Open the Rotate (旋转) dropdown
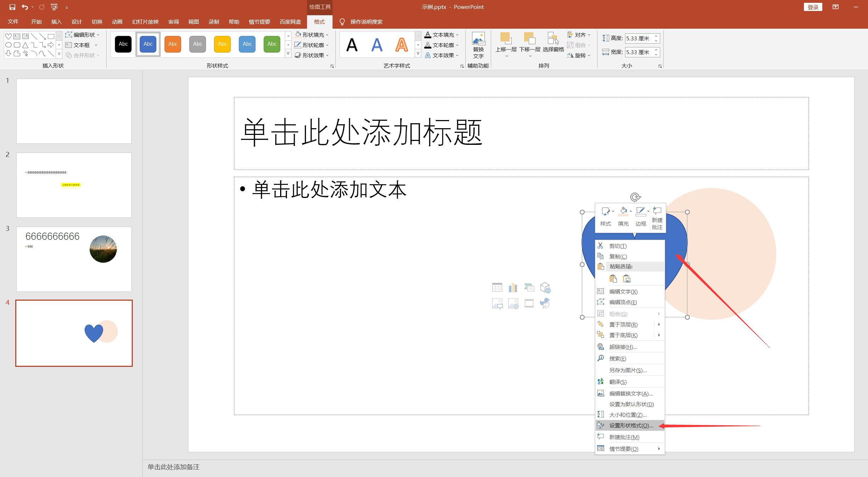Screen dimensions: 868x477 click(x=579, y=55)
